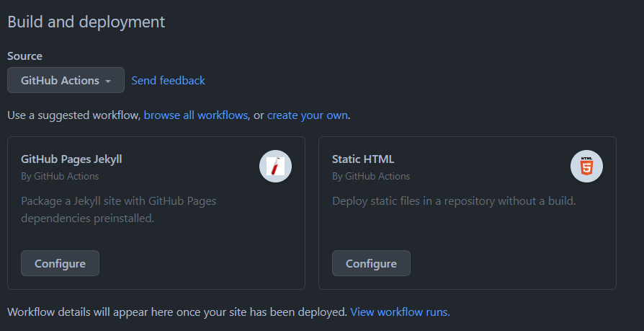Configure the GitHub Pages Jekyll workflow
Screen dimensions: 644x331
[x=60, y=263]
